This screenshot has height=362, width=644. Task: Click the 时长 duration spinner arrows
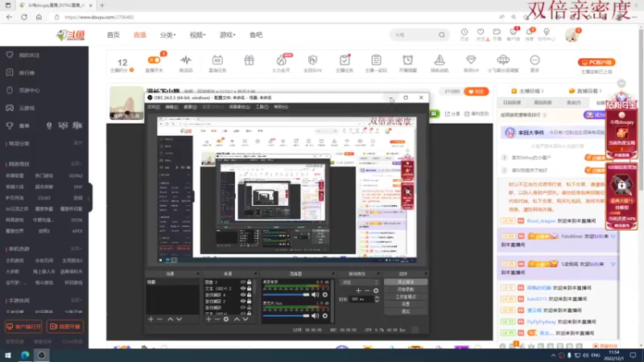377,299
